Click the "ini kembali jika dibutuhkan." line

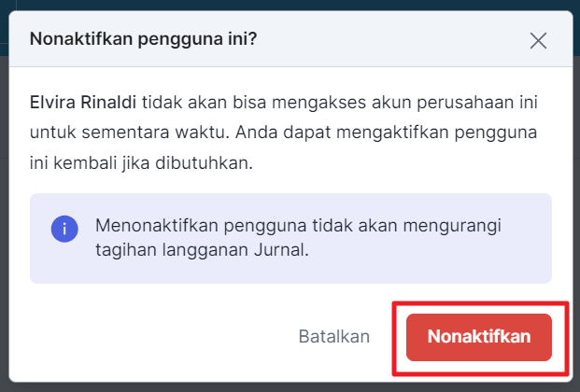[141, 162]
